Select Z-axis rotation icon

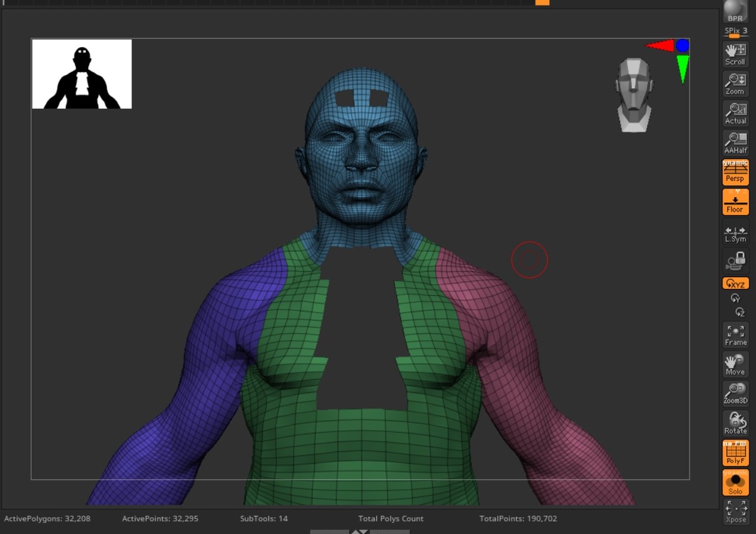(740, 312)
